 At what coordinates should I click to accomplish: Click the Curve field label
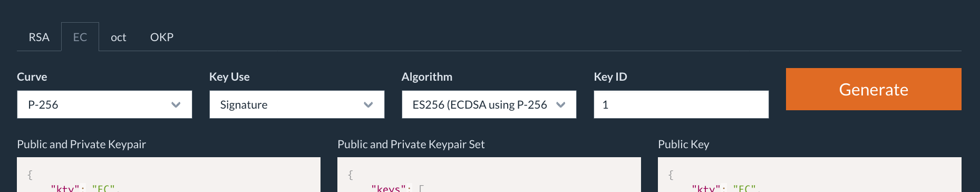click(32, 76)
